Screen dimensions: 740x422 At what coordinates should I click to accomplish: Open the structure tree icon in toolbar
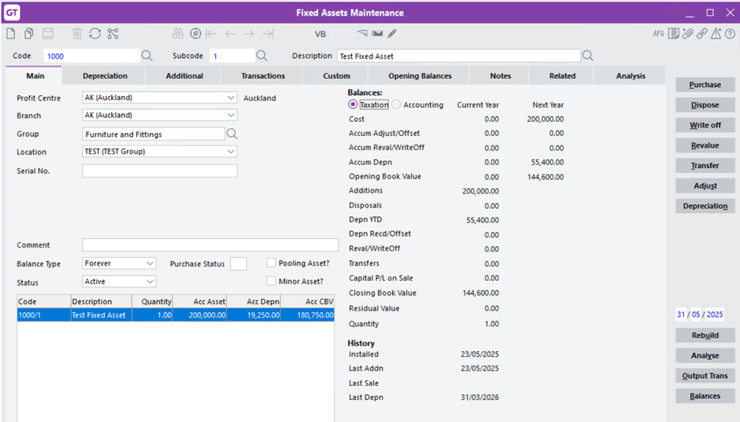click(x=113, y=34)
